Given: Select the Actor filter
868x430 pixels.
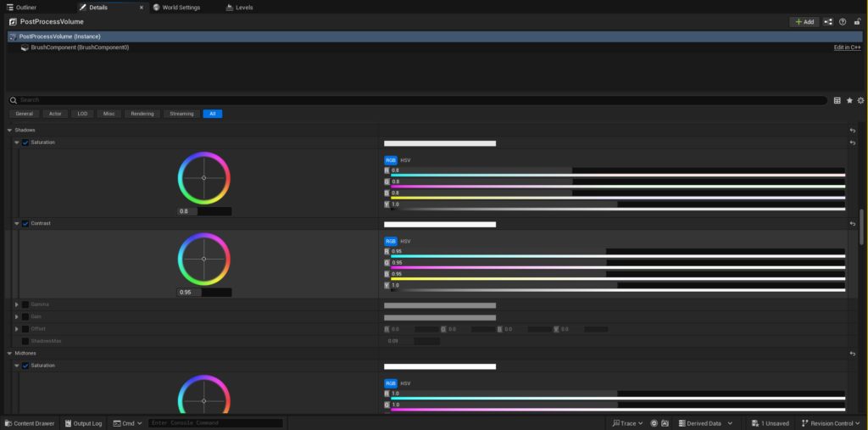Looking at the screenshot, I should point(55,114).
